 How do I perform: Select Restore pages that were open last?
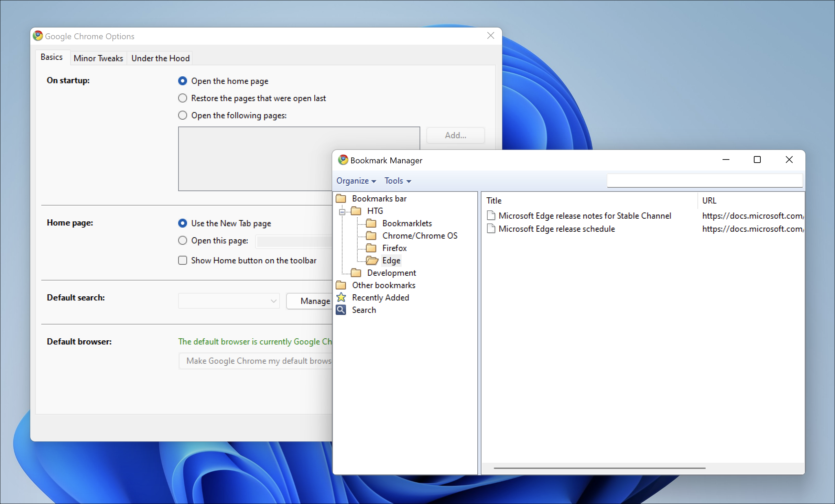point(183,98)
